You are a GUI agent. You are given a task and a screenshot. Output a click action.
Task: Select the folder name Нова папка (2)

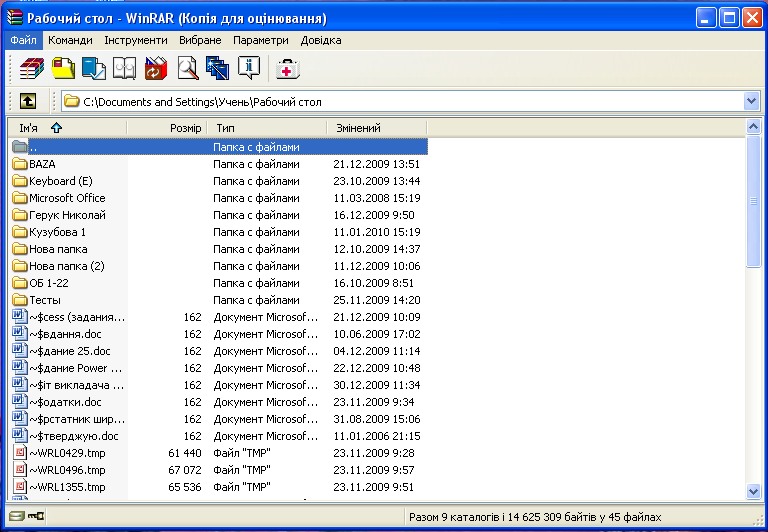point(67,266)
